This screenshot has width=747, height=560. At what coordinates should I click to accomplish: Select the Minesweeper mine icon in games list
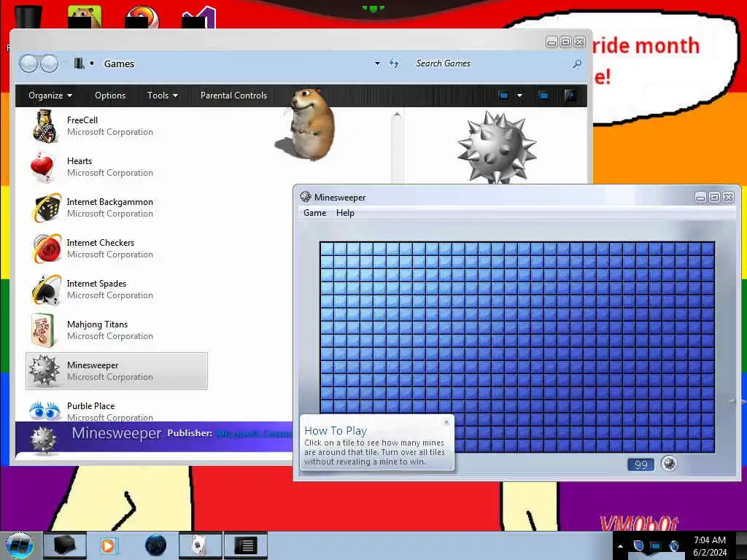click(x=44, y=370)
